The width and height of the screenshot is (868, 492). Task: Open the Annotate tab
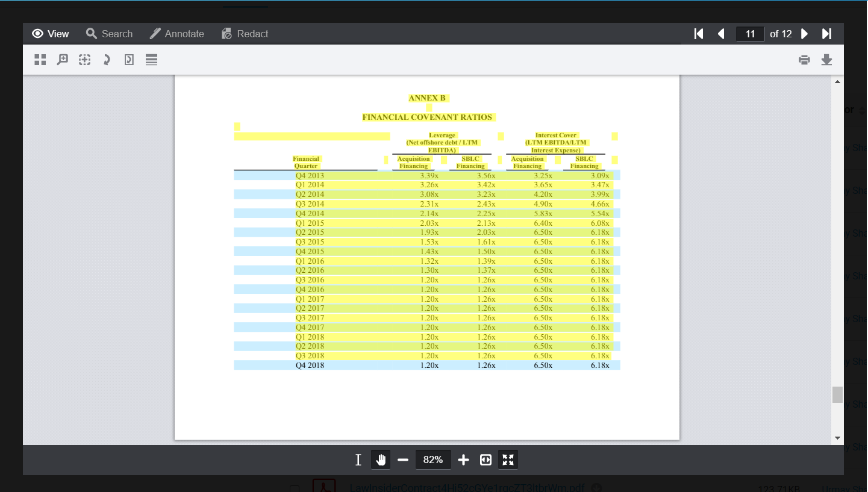click(x=177, y=34)
